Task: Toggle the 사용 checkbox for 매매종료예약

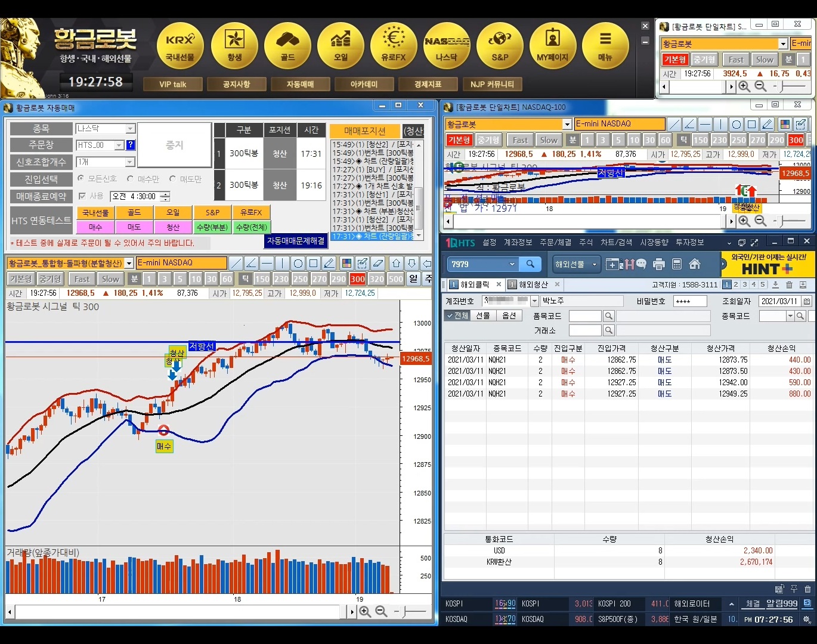Action: pyautogui.click(x=82, y=196)
